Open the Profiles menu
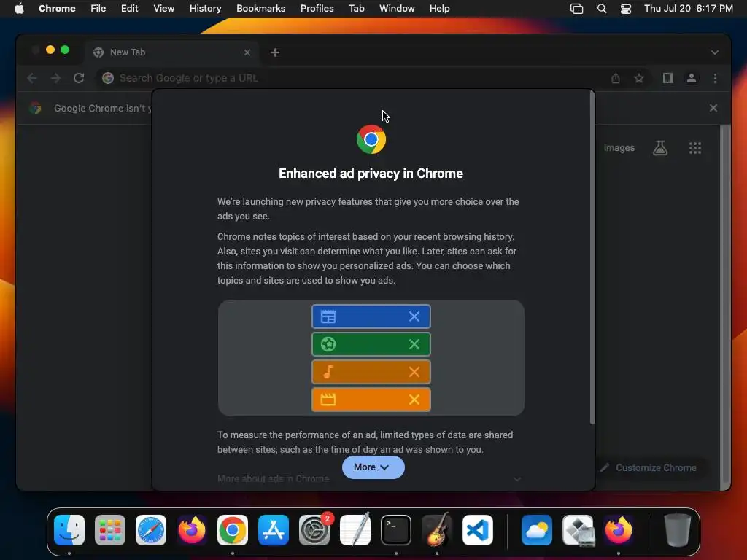The width and height of the screenshot is (747, 560). [x=317, y=9]
